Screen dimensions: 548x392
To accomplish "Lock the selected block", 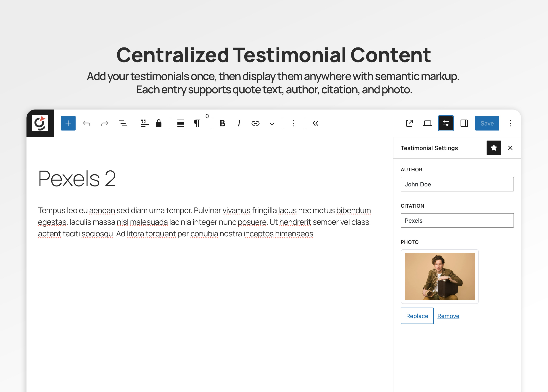I will coord(159,123).
